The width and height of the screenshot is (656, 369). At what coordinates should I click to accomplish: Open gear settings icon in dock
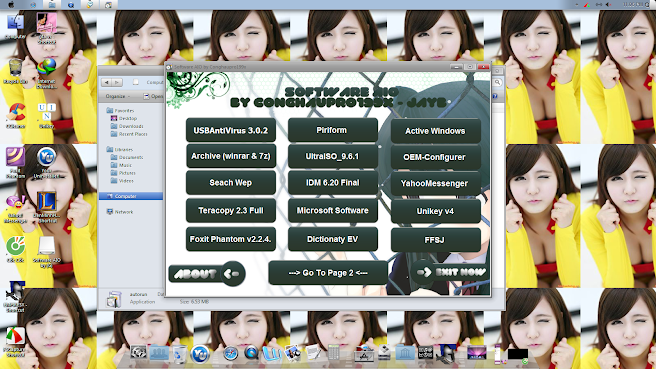click(x=138, y=354)
